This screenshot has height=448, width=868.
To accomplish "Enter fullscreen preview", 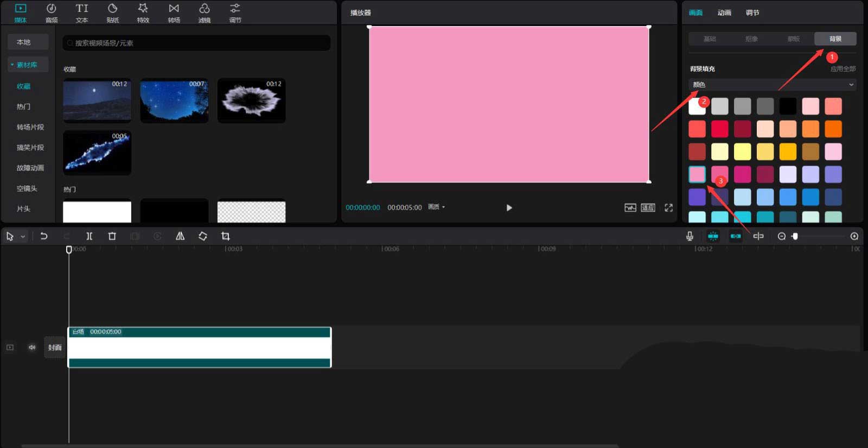I will pos(669,207).
